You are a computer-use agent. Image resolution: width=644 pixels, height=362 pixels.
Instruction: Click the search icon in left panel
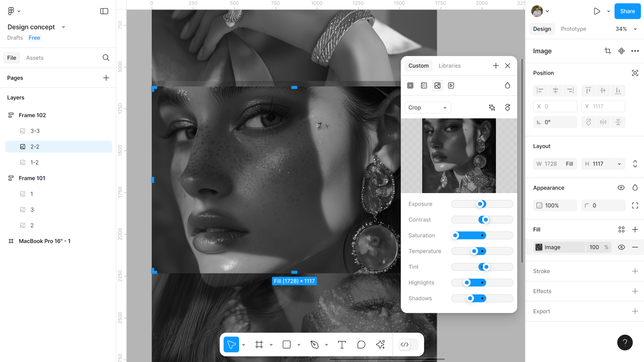(x=106, y=58)
